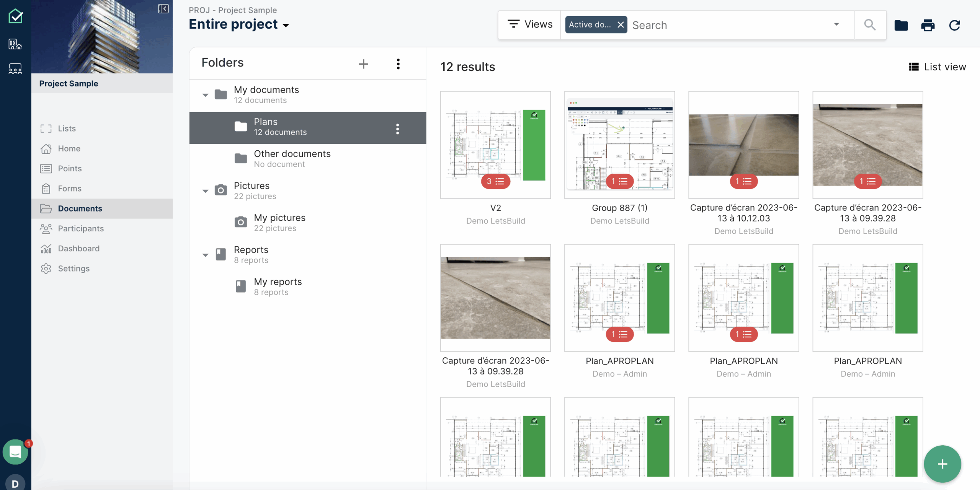Screen dimensions: 980x490
Task: Open Dashboard from sidebar menu
Action: point(78,249)
